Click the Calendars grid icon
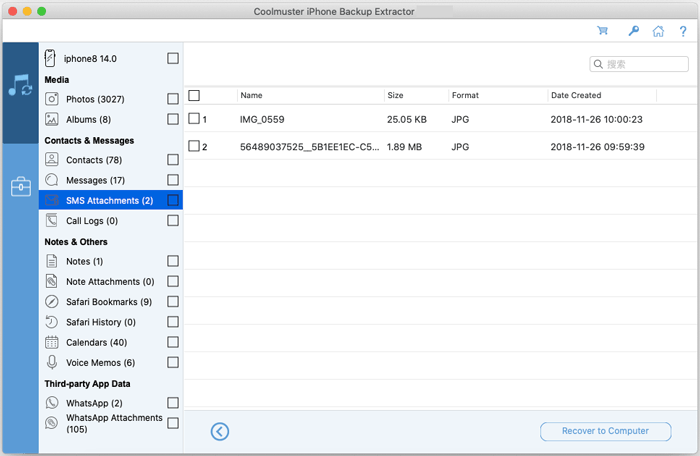Screen dimensions: 700x456 [52, 342]
